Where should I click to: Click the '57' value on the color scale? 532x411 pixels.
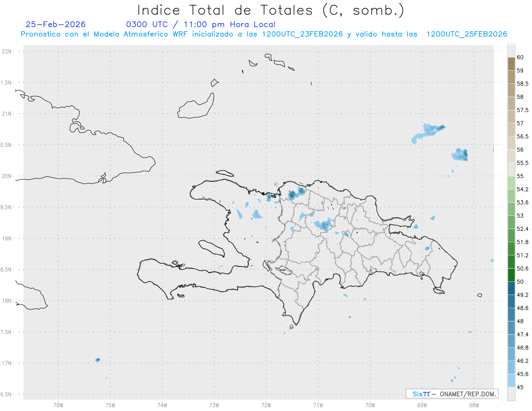520,123
